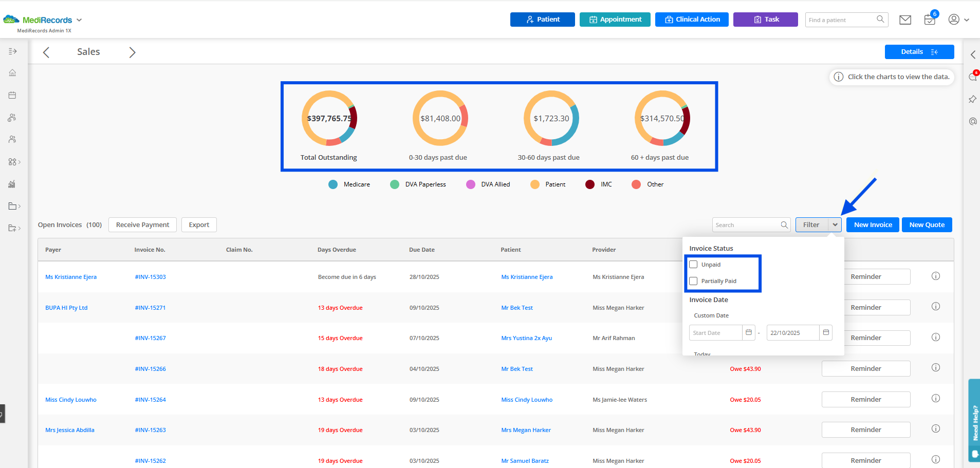Open the messages envelope icon
The height and width of the screenshot is (468, 980).
[x=905, y=20]
